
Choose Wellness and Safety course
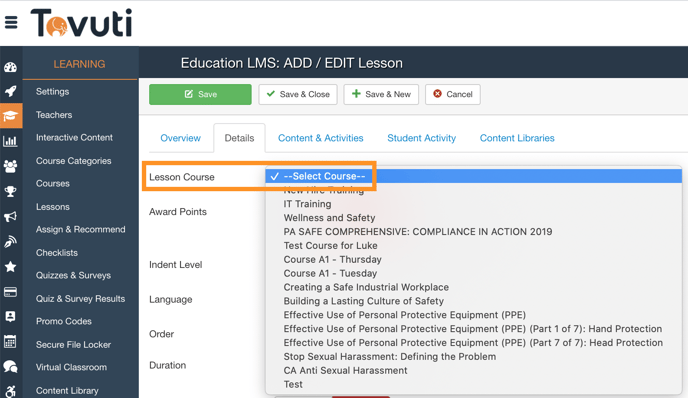point(473,218)
